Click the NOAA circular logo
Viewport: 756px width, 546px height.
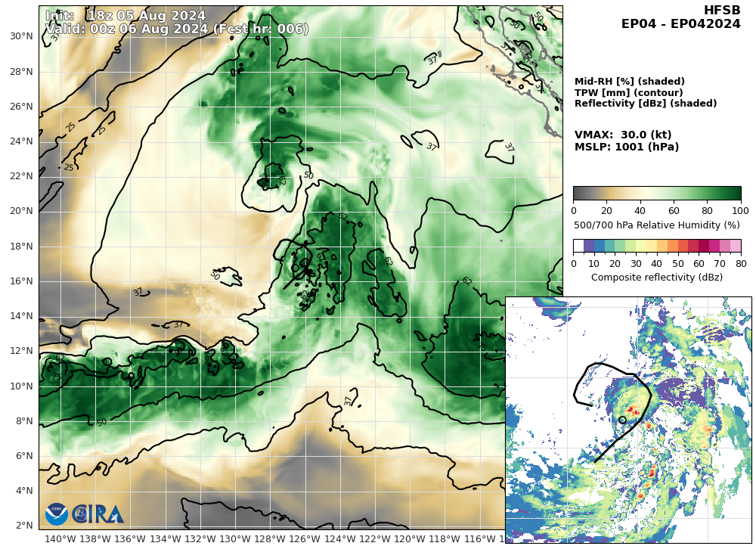[57, 514]
